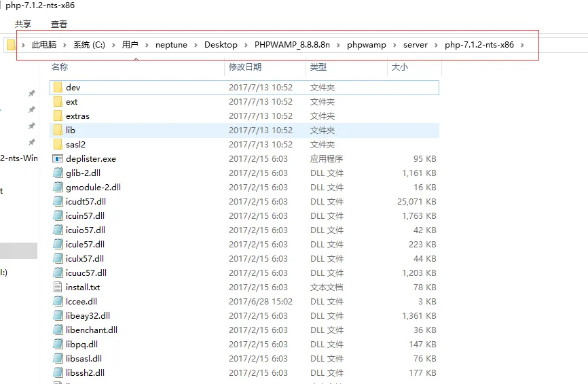The image size is (588, 384).
Task: Expand chevron after Desktop breadcrumb
Action: (x=246, y=45)
